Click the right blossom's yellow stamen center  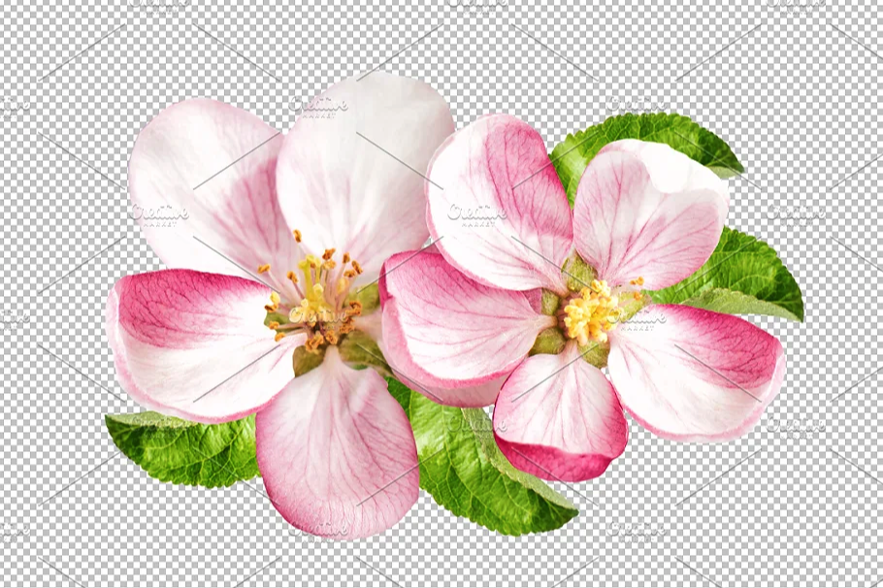tap(590, 313)
